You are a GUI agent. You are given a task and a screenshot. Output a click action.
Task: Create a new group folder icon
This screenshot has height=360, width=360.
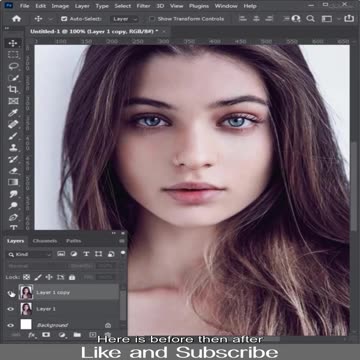coord(77,335)
